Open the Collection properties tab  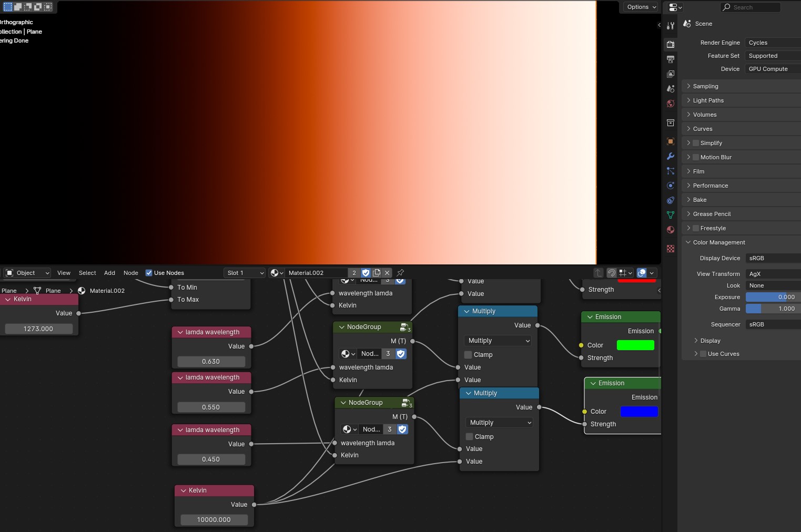[x=671, y=122]
